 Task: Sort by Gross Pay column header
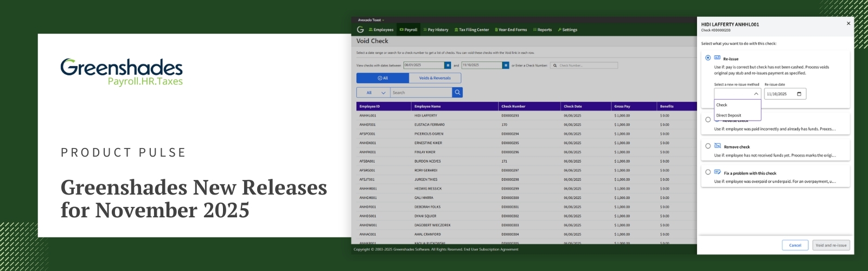coord(622,106)
